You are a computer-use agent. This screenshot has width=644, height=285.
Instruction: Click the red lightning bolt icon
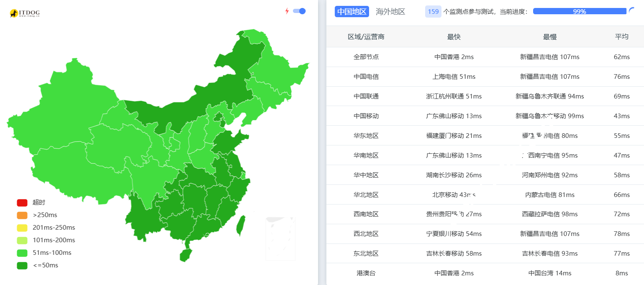286,11
